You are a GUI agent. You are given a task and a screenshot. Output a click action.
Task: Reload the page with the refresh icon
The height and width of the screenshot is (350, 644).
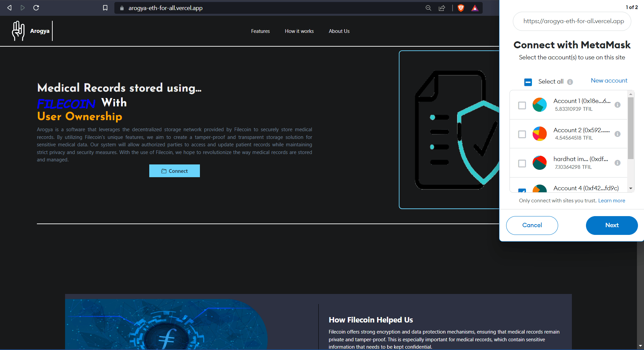[36, 8]
